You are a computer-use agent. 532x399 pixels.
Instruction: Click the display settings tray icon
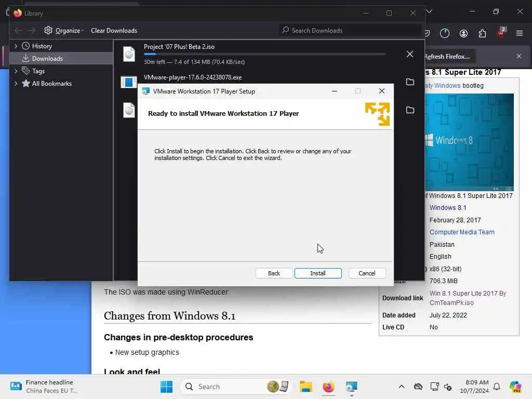434,387
